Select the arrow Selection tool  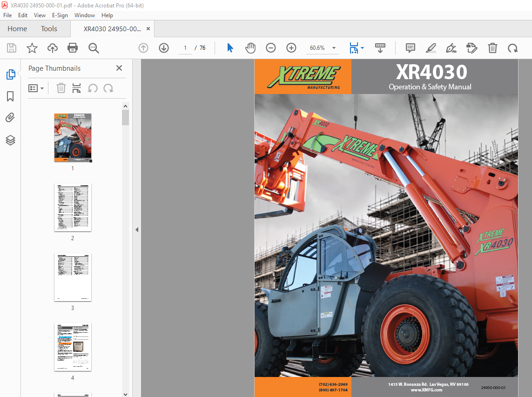pos(230,48)
